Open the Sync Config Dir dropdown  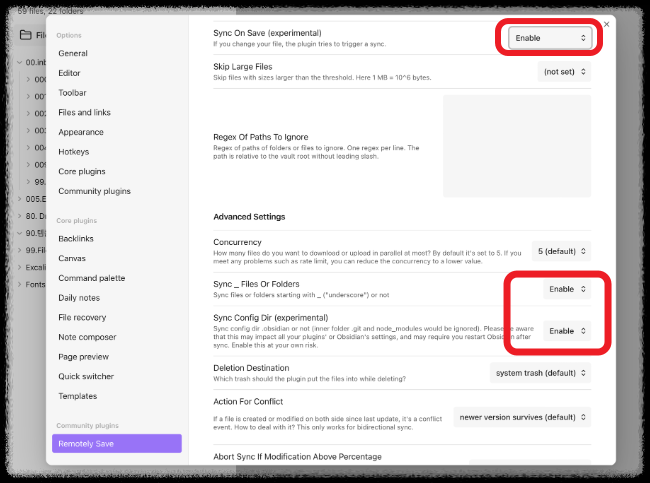567,331
